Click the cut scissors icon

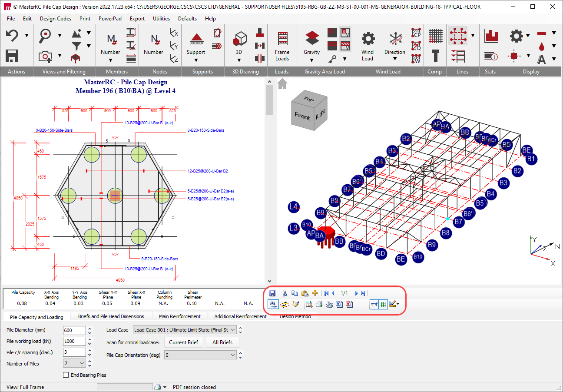point(285,293)
